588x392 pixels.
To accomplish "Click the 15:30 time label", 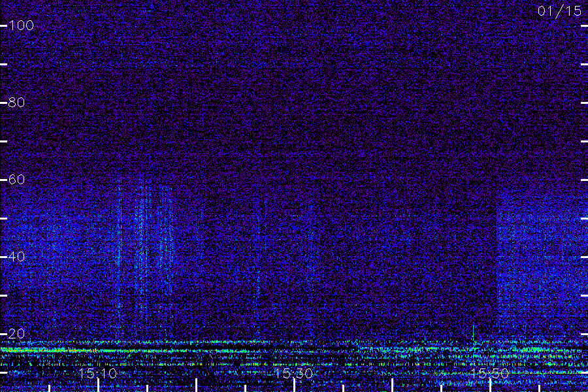I will 293,373.
